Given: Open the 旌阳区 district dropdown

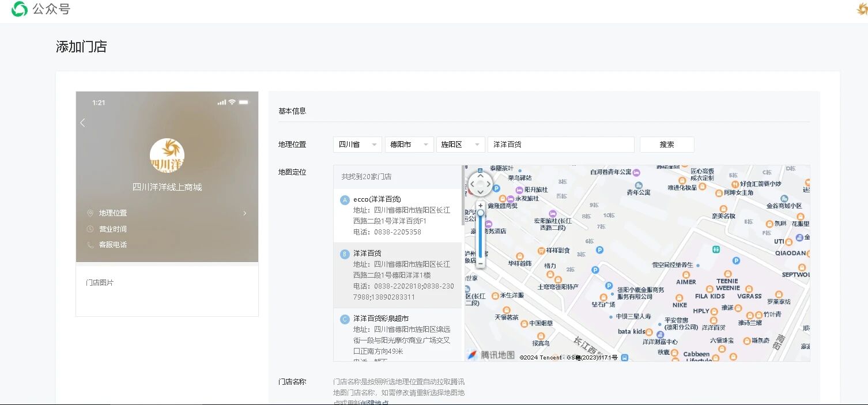Looking at the screenshot, I should pos(461,145).
